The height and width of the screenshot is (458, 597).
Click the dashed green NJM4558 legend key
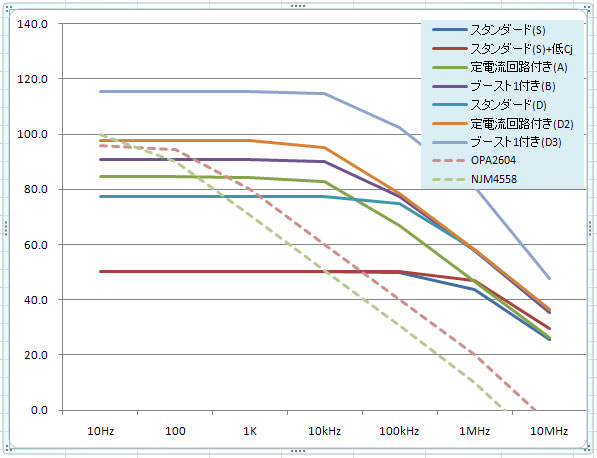(x=449, y=179)
